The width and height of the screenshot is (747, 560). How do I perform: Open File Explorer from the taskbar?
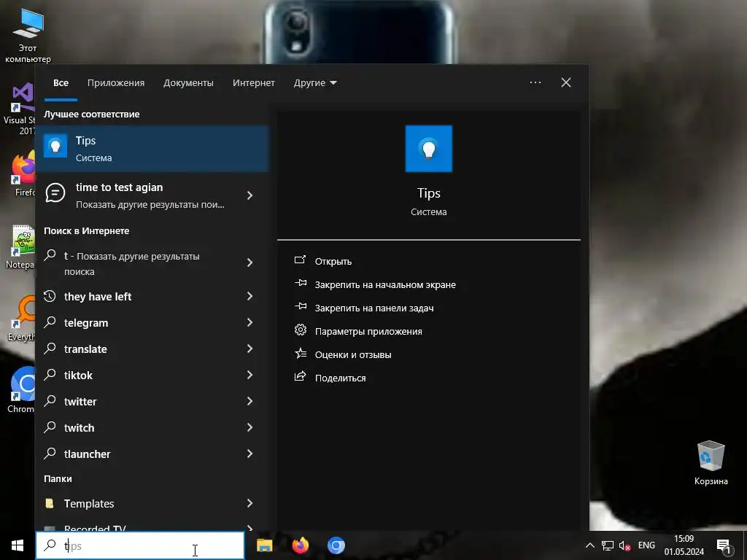click(x=264, y=545)
